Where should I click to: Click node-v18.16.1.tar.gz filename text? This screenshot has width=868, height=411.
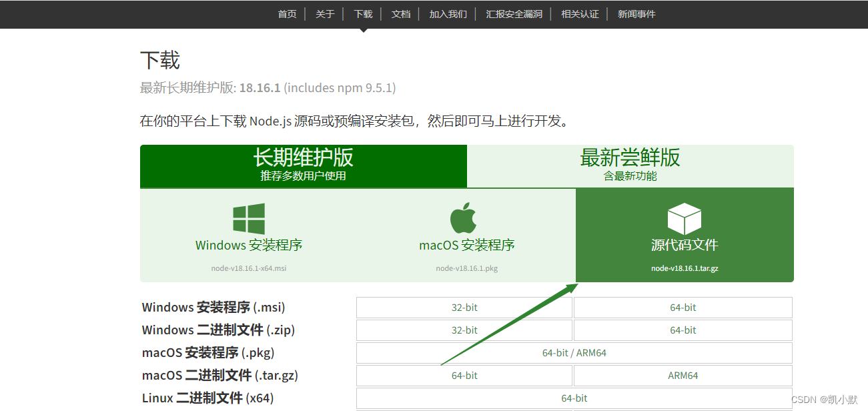coord(685,268)
